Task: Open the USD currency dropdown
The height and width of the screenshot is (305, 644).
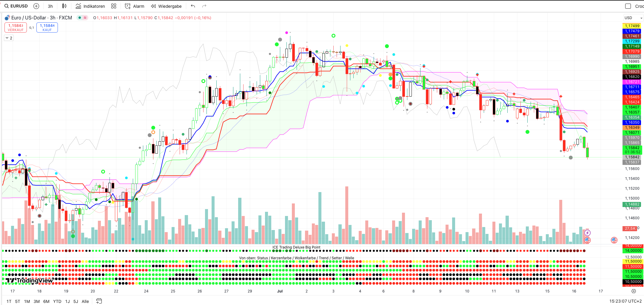Action: [633, 18]
